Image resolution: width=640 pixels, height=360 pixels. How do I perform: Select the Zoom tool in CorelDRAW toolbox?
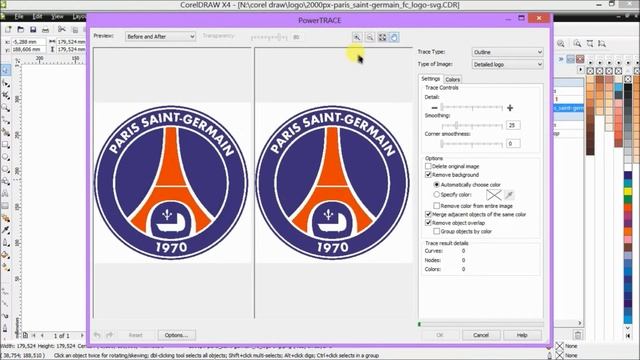[6, 108]
